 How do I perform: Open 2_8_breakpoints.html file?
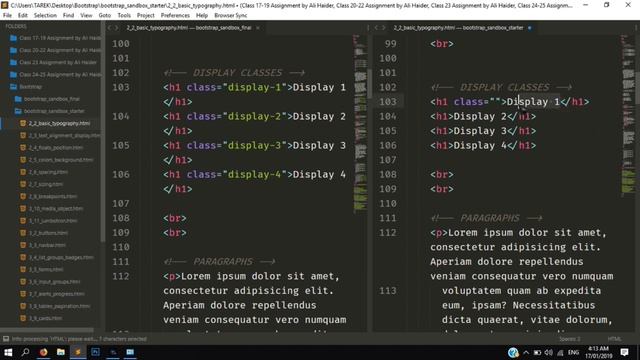coord(49,196)
